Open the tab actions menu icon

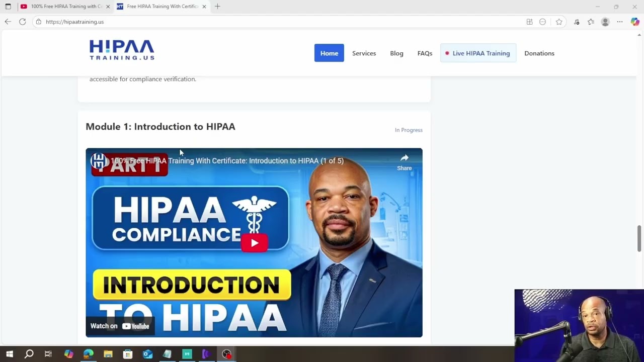(x=8, y=7)
